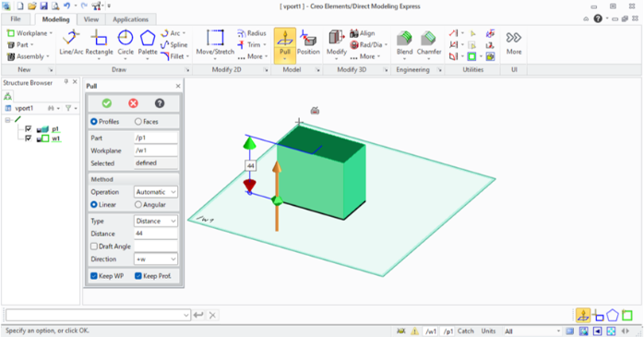
Task: Toggle the Keep Prof. checkbox
Action: click(138, 276)
